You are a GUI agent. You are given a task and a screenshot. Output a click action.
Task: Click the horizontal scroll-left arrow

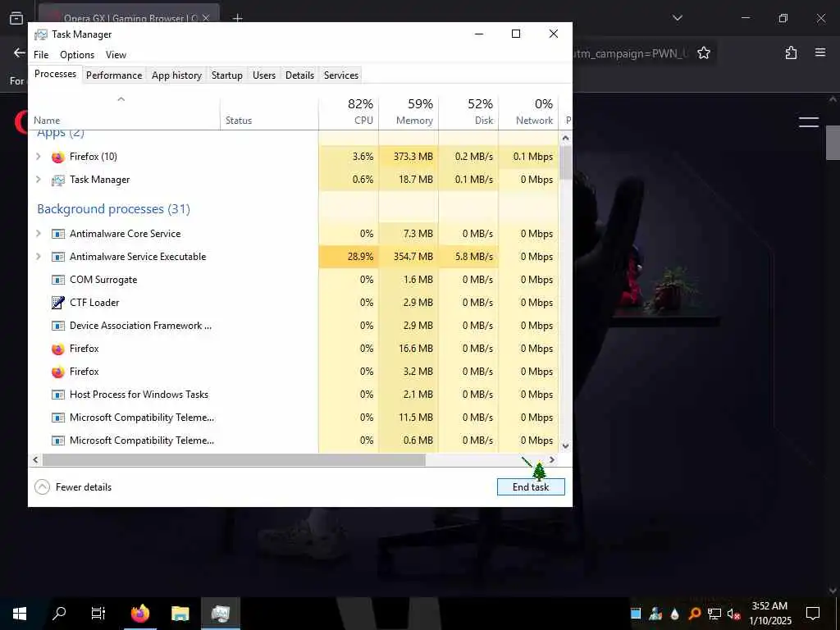(35, 459)
